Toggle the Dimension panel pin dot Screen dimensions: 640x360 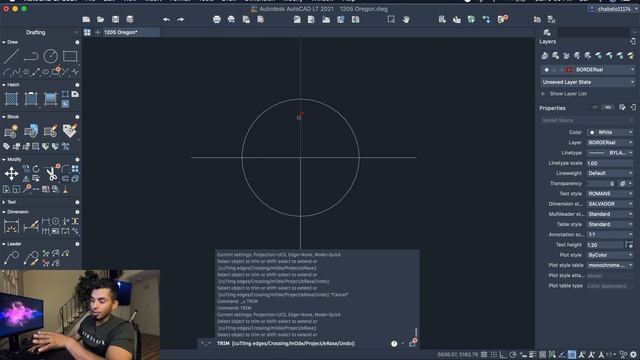point(77,212)
